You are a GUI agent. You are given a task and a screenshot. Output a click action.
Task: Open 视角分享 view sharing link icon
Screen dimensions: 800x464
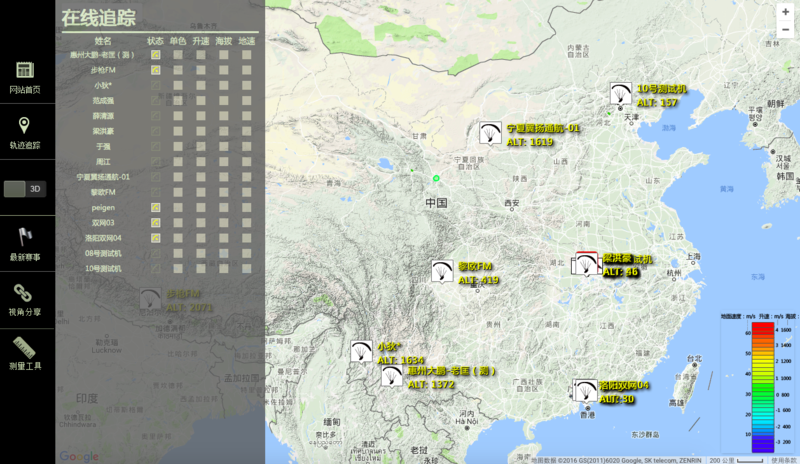tap(22, 293)
